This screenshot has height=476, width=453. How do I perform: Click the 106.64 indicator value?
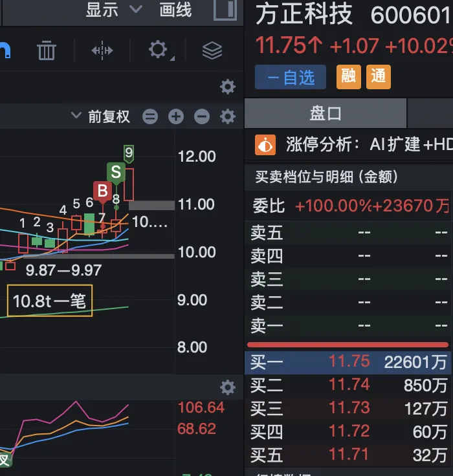pyautogui.click(x=201, y=407)
